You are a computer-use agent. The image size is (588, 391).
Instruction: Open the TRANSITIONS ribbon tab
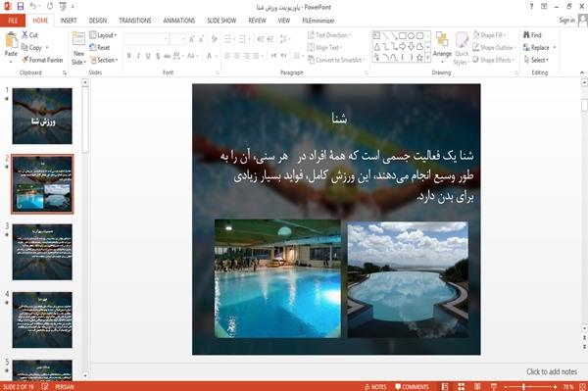coord(135,21)
